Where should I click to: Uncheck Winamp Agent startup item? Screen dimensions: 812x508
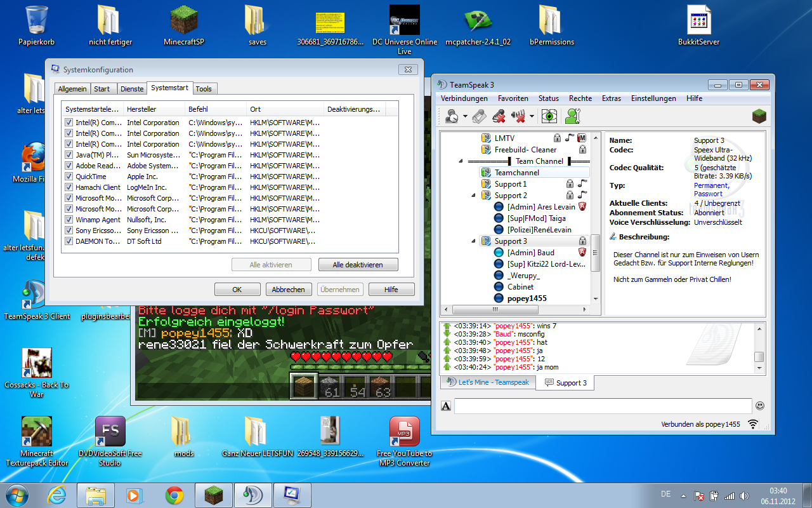[x=69, y=220]
